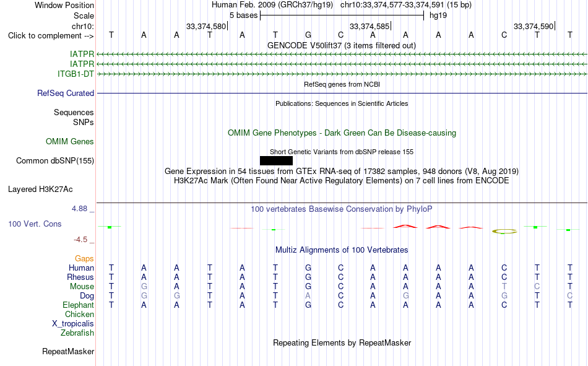Click the GENCODE V50lift37 track title
Viewport: 588px width, 366px height.
coord(342,45)
